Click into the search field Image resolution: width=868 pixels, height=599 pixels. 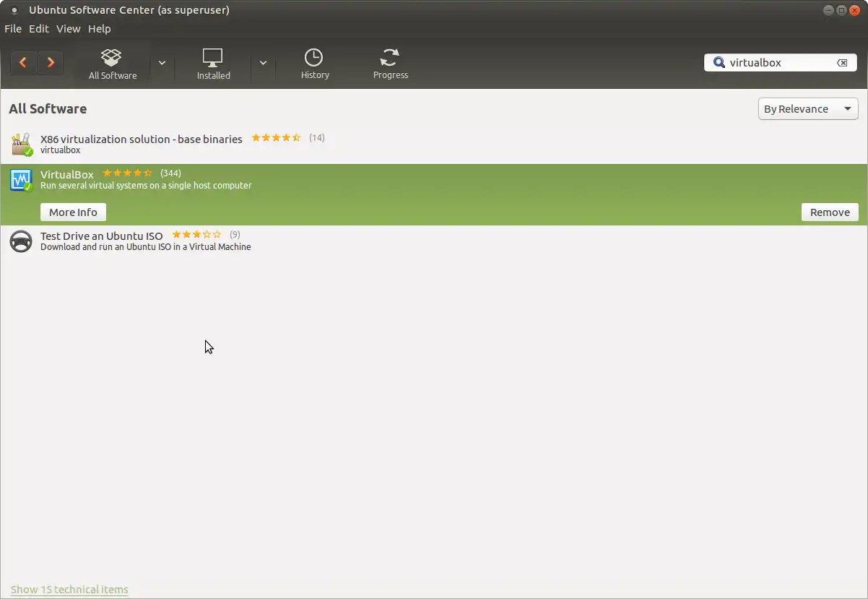click(780, 63)
